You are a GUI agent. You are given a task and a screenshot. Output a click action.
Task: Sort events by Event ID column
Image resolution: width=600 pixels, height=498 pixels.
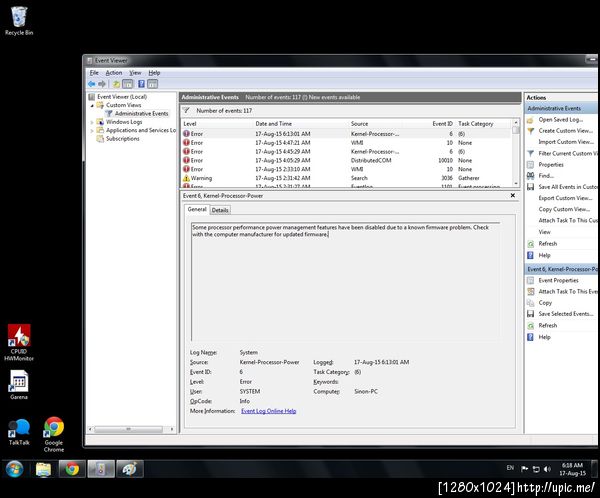[442, 124]
